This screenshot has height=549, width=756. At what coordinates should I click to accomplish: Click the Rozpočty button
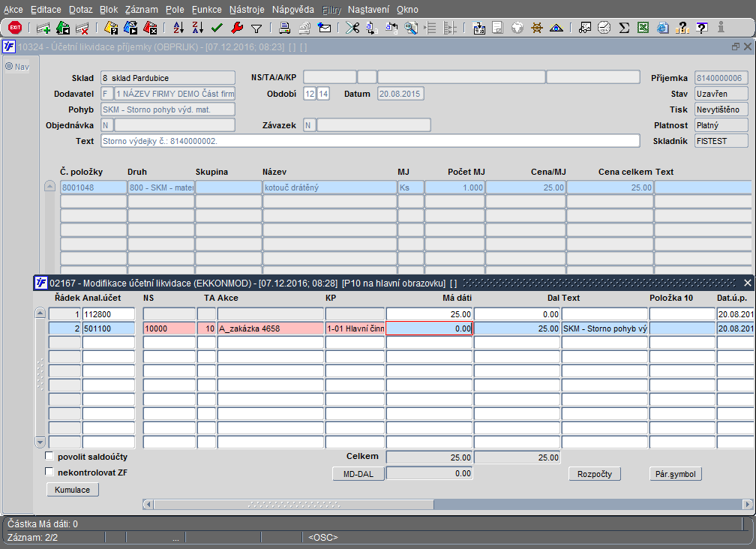595,474
